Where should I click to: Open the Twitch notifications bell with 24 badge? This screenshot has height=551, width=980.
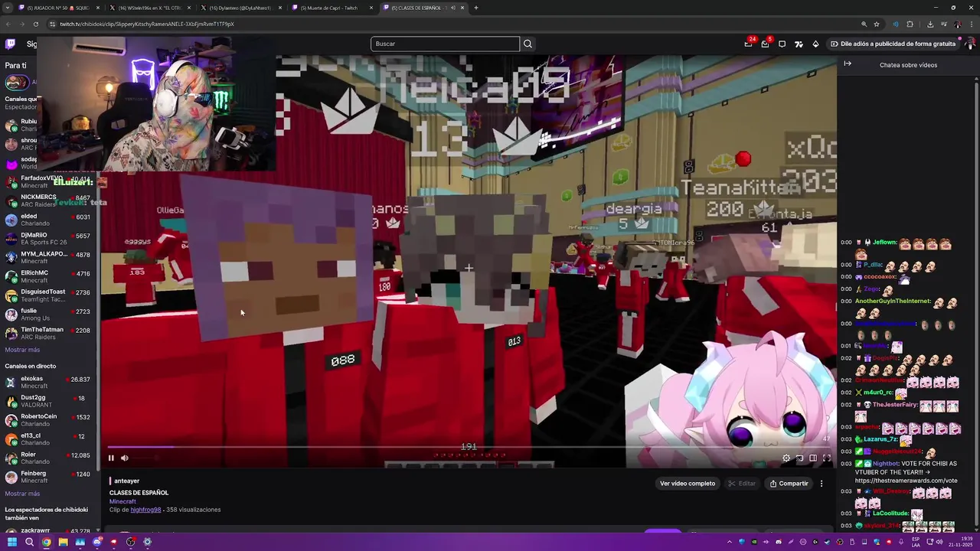point(748,44)
